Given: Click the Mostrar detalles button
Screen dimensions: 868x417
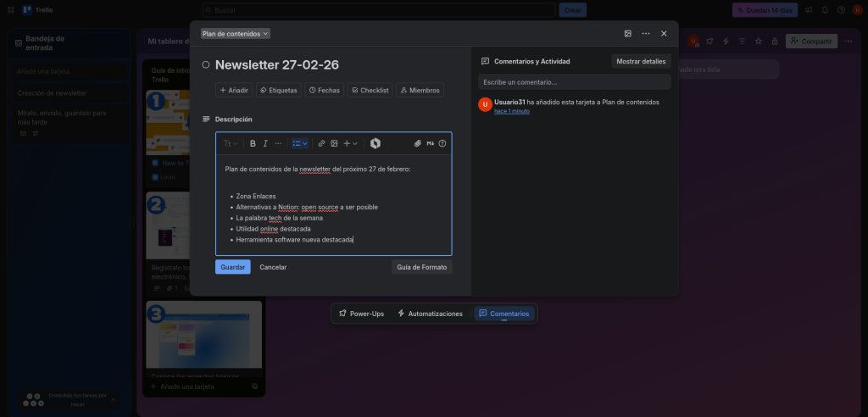Looking at the screenshot, I should pyautogui.click(x=641, y=62).
